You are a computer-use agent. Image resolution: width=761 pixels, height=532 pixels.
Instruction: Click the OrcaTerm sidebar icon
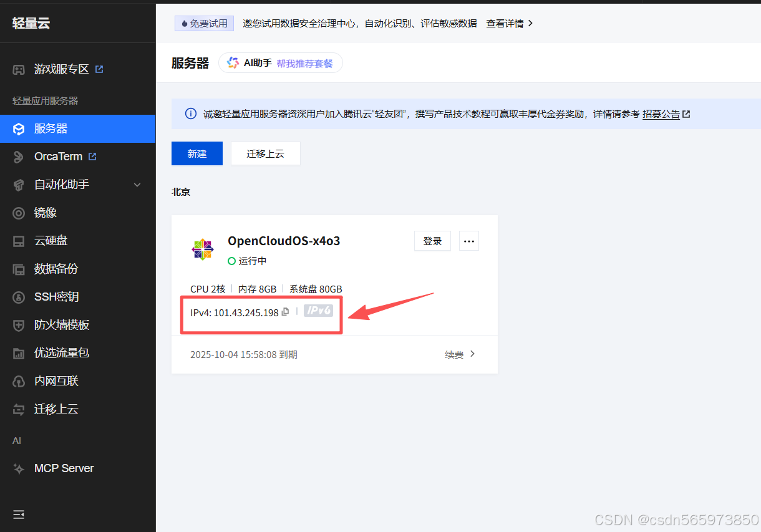[x=19, y=157]
